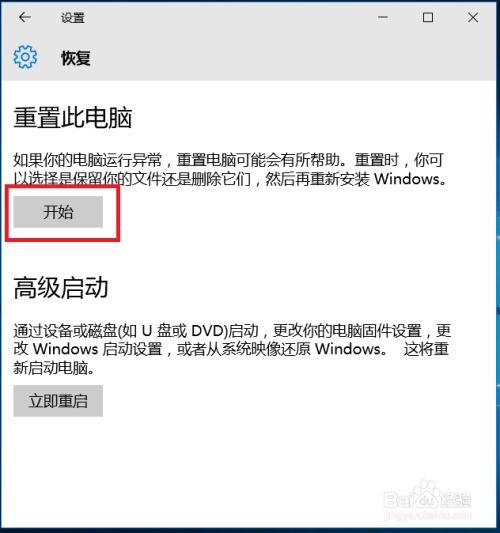Click the 重置此电脑 heading

pyautogui.click(x=73, y=118)
